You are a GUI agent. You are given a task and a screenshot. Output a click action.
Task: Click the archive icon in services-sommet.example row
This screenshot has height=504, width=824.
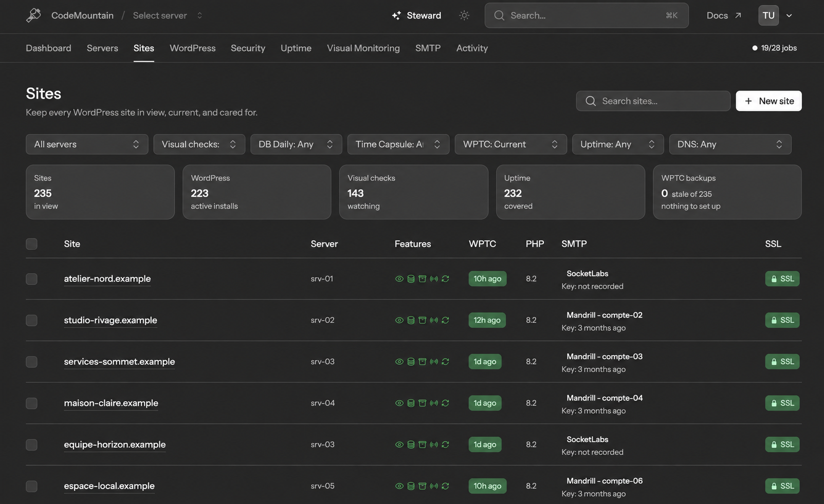(x=422, y=362)
